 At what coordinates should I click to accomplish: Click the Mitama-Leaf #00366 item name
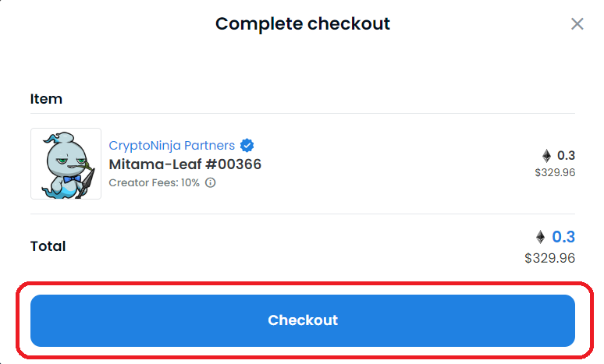pos(185,164)
